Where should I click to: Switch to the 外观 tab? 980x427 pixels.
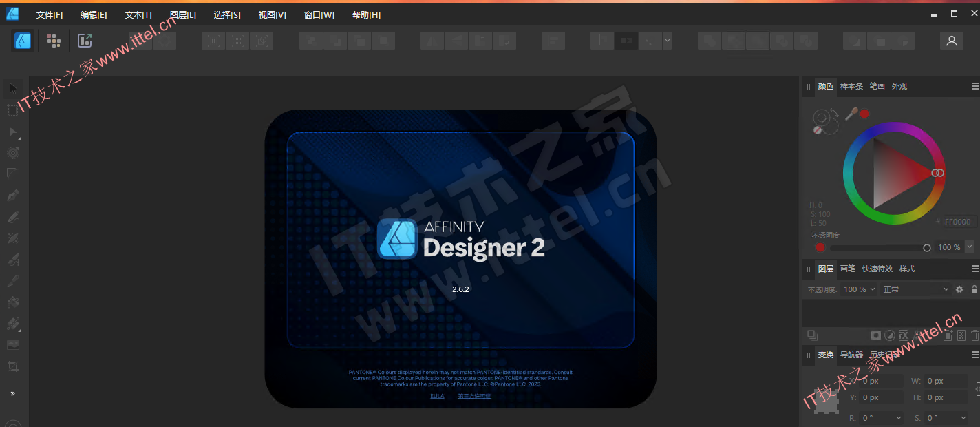pyautogui.click(x=899, y=86)
